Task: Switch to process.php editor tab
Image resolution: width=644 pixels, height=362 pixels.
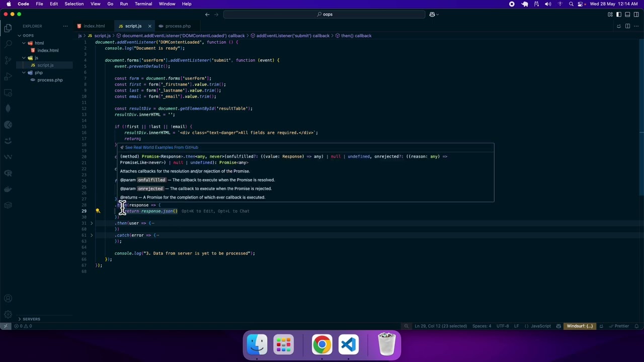Action: point(178,26)
